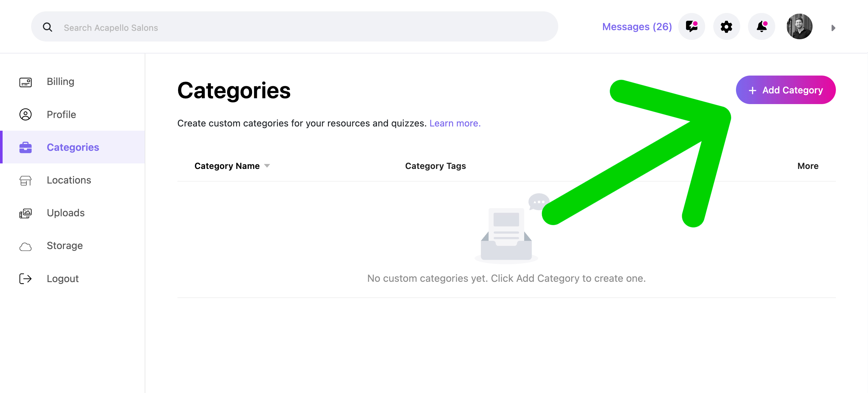868x393 pixels.
Task: Click the Locations storefront icon
Action: coord(26,181)
